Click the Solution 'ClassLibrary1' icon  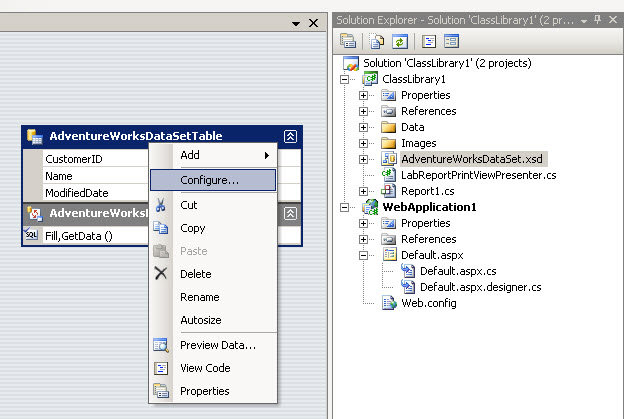351,63
